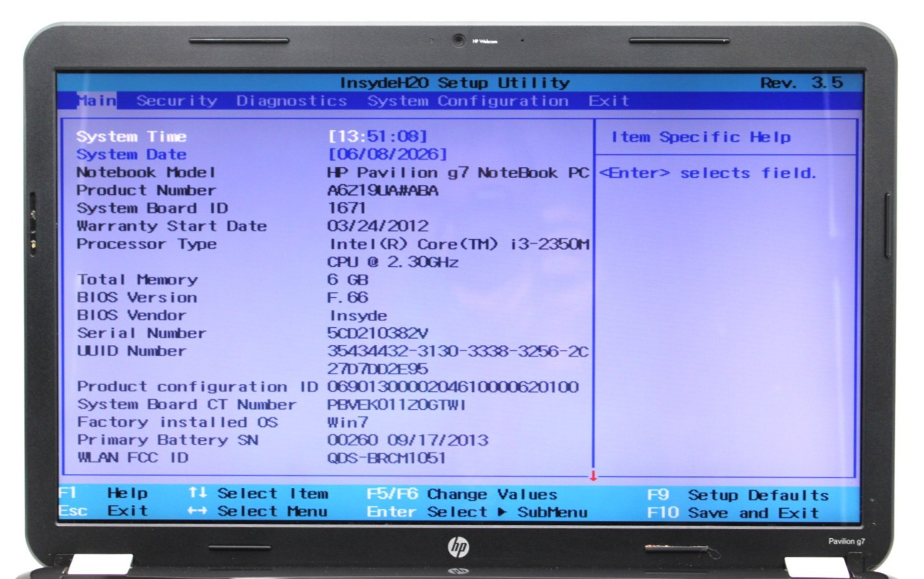
Task: Click the InsydeH20 Setup Utility title
Action: 455,83
